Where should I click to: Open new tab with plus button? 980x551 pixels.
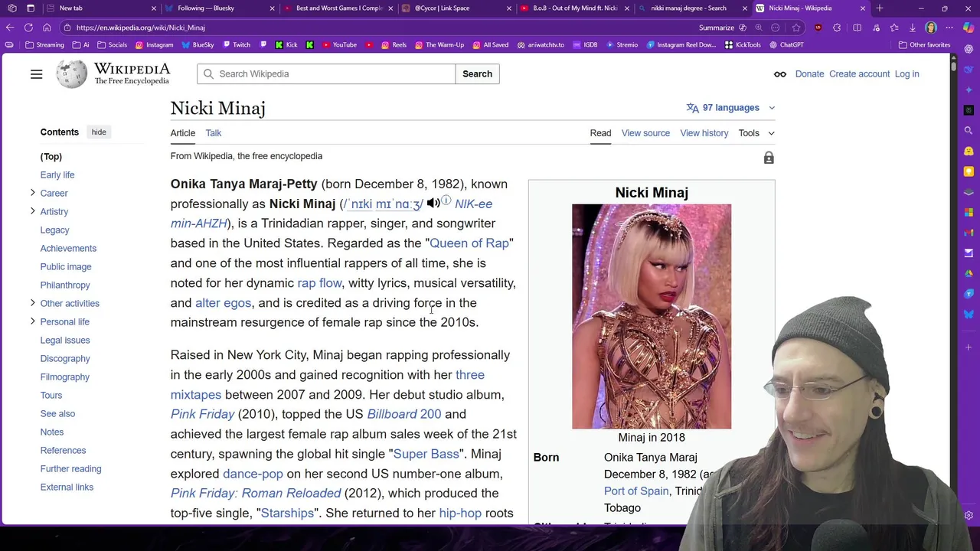pyautogui.click(x=880, y=8)
